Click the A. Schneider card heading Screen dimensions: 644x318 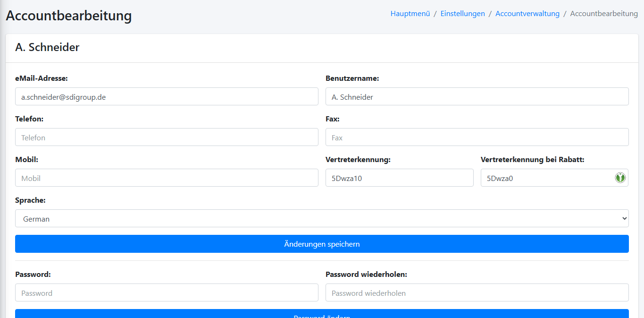pos(47,47)
